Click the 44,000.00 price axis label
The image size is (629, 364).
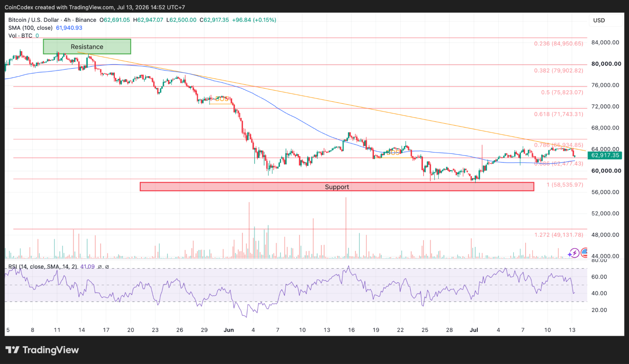[x=605, y=256]
